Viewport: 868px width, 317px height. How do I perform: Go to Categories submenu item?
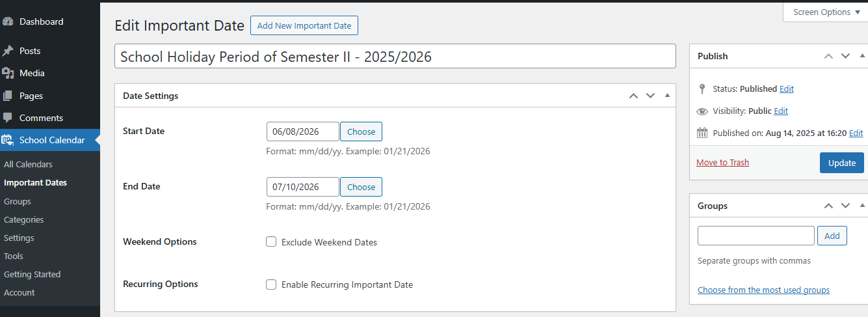click(24, 220)
